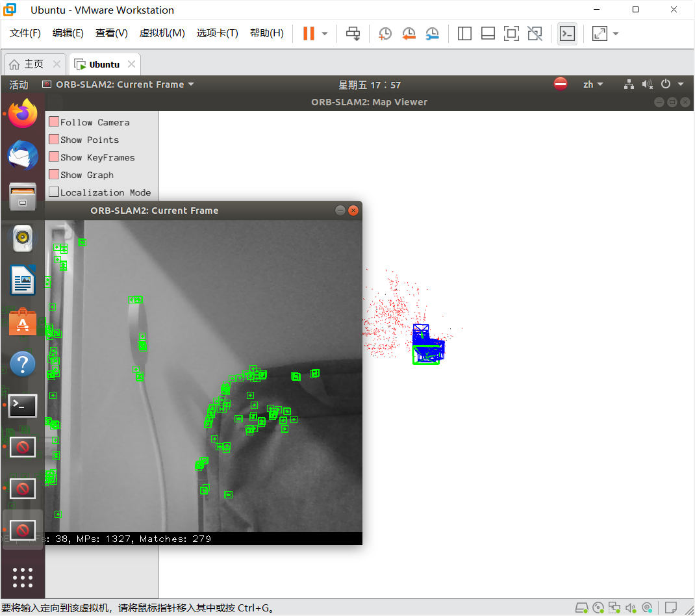Screen dimensions: 695x616
Task: Close the 主页 tab
Action: pyautogui.click(x=57, y=64)
